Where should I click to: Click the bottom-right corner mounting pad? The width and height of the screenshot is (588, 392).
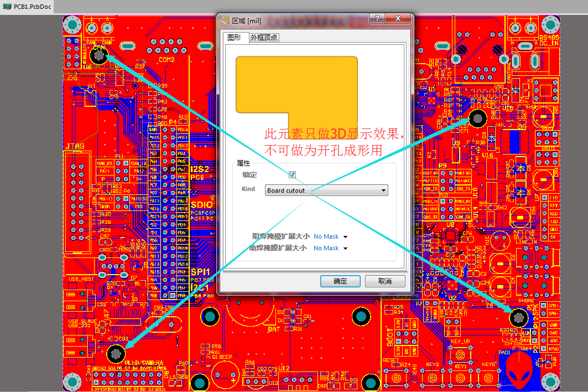(x=550, y=381)
